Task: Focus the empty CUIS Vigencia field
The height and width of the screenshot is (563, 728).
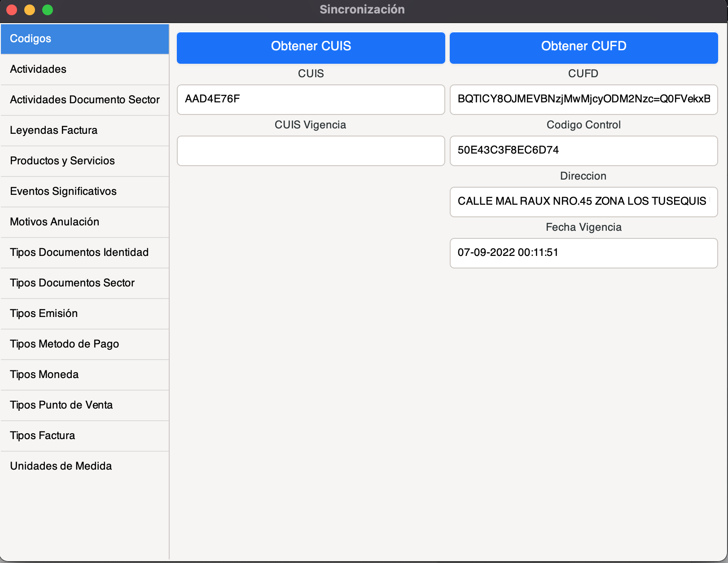Action: tap(311, 151)
